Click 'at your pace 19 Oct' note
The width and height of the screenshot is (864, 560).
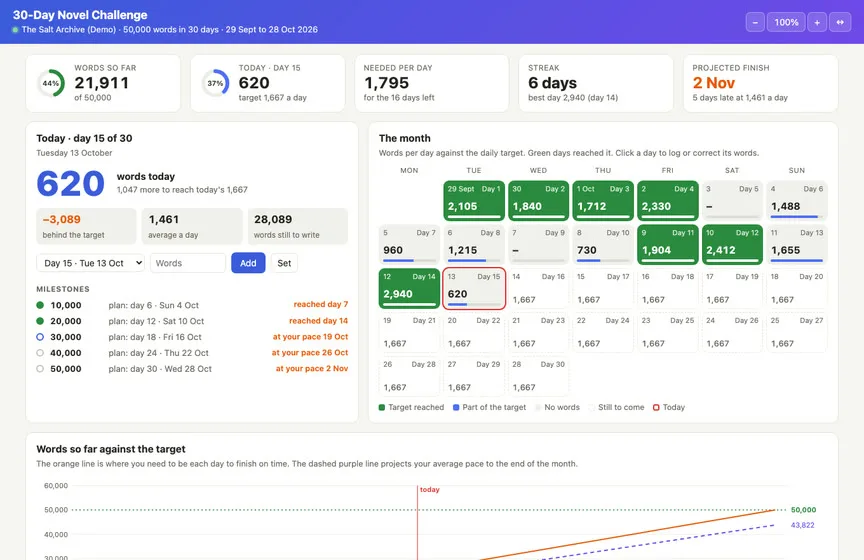pyautogui.click(x=310, y=336)
